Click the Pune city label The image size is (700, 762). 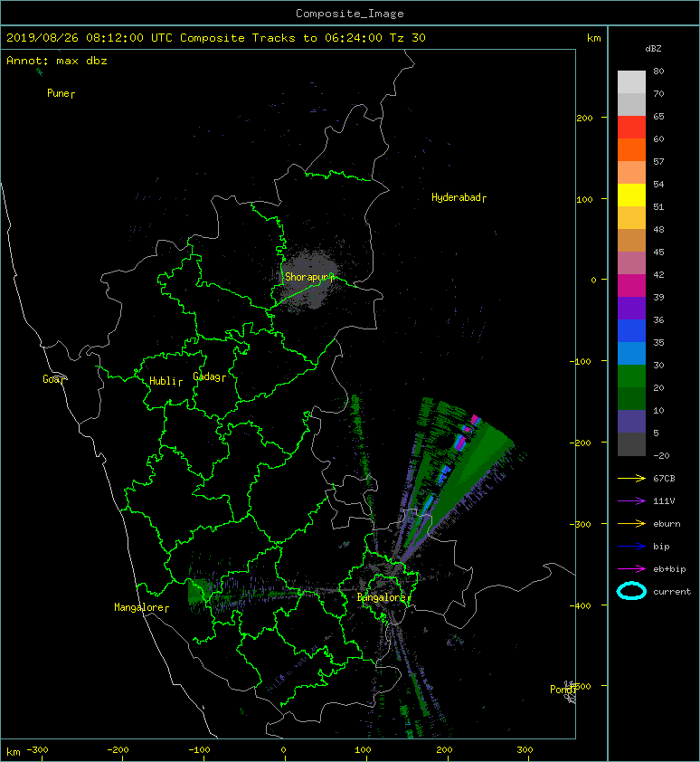(x=61, y=93)
